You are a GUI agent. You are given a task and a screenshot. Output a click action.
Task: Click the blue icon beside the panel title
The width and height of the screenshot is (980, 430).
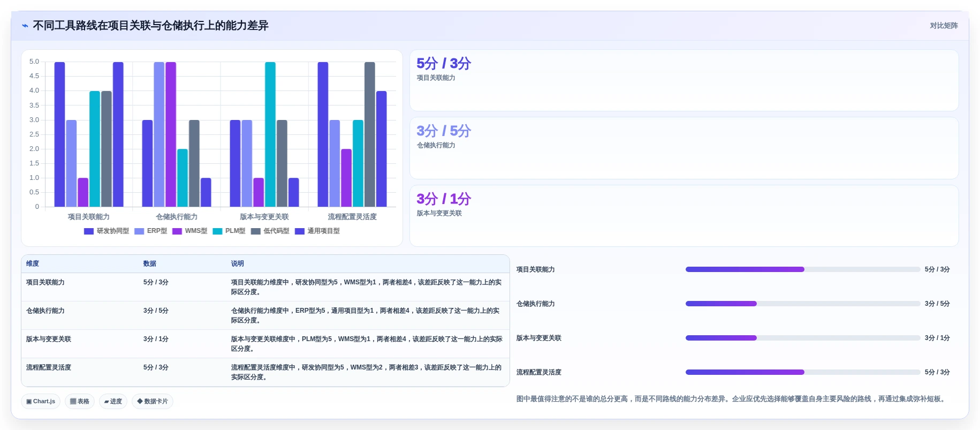(x=25, y=26)
